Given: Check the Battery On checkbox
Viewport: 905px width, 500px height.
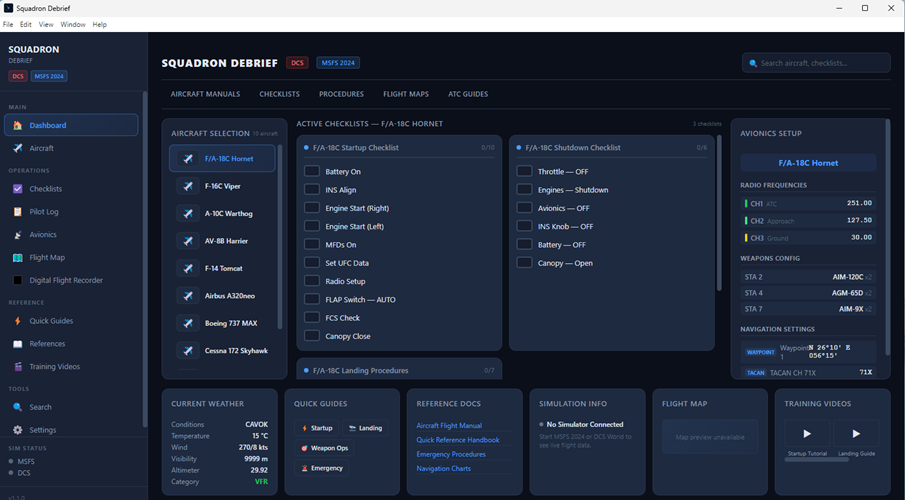Looking at the screenshot, I should (x=312, y=171).
